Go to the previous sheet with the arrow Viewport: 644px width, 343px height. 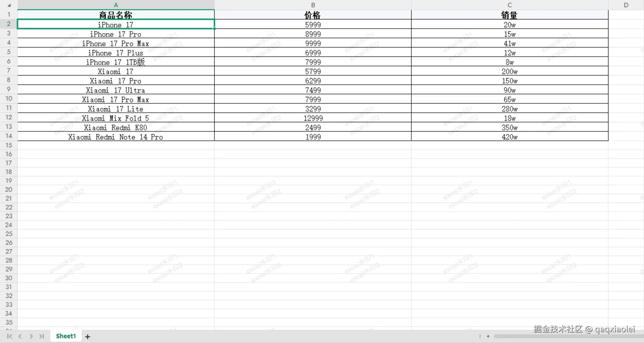[x=20, y=336]
